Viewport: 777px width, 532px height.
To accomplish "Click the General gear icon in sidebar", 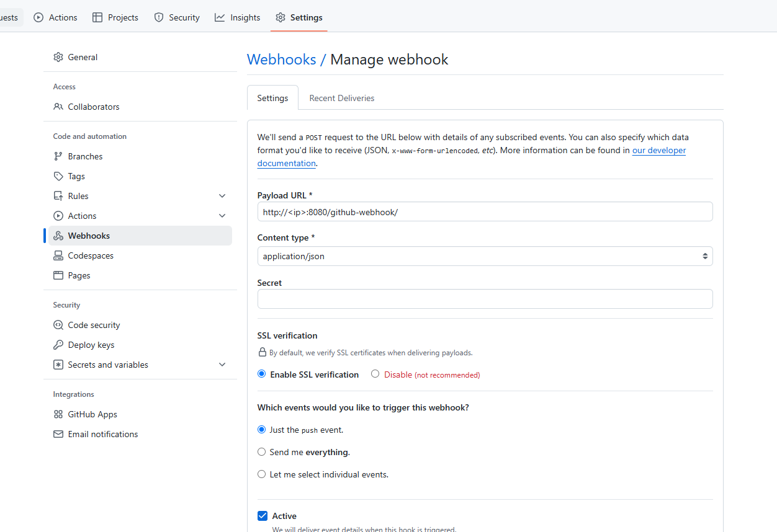I will 58,57.
